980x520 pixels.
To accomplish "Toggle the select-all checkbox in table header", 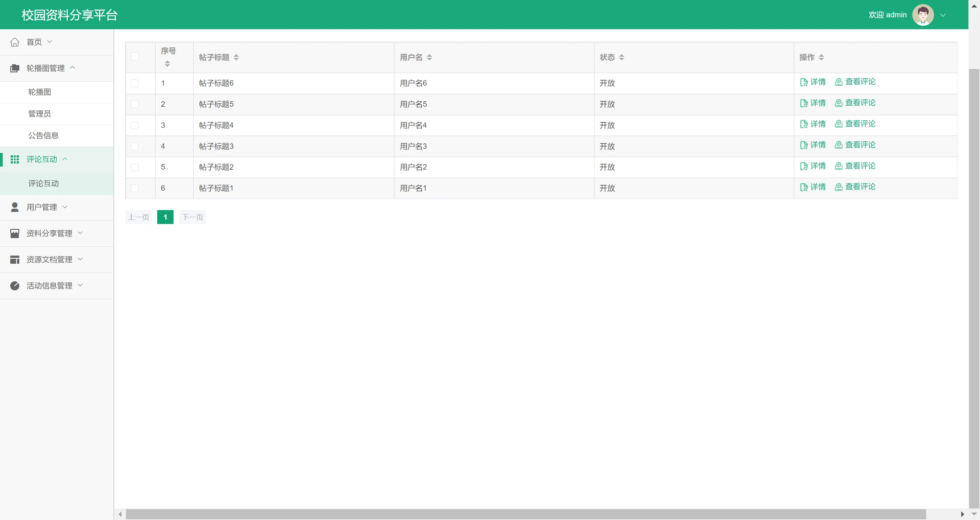I will 135,56.
